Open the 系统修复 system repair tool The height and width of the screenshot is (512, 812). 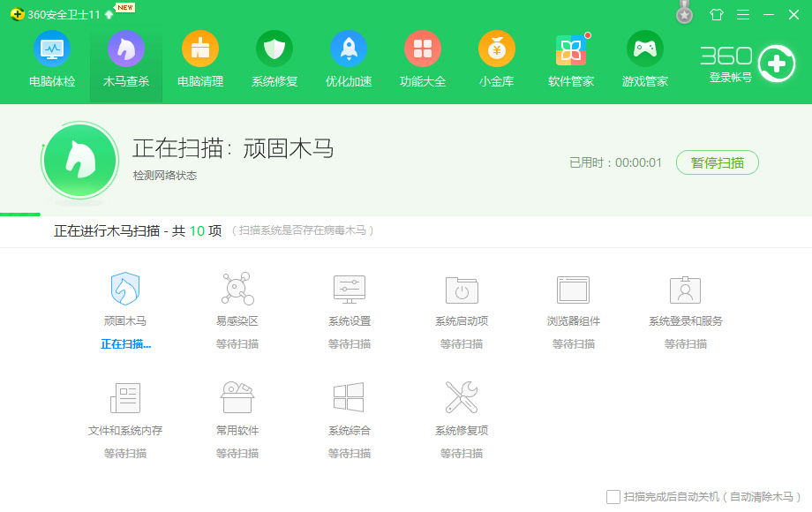click(x=274, y=57)
